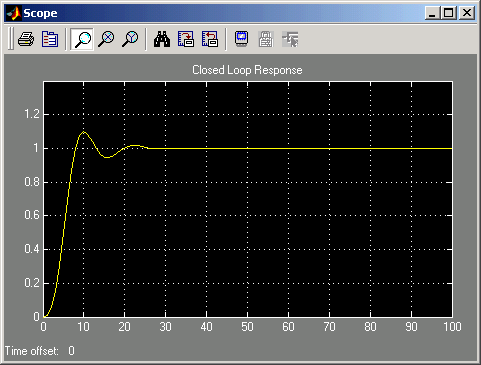Image resolution: width=481 pixels, height=365 pixels.
Task: Open the scope Parameters dialog icon
Action: tap(50, 39)
